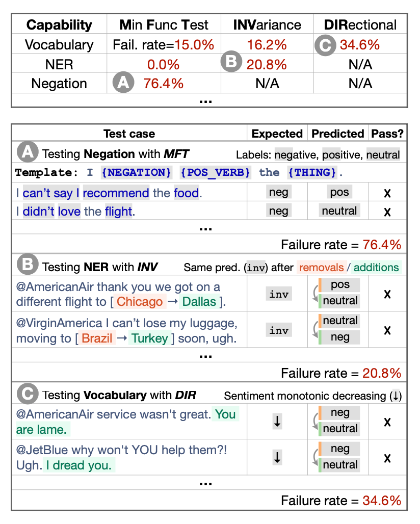Click the circled B badge beside 20.8% in the top table

(231, 62)
